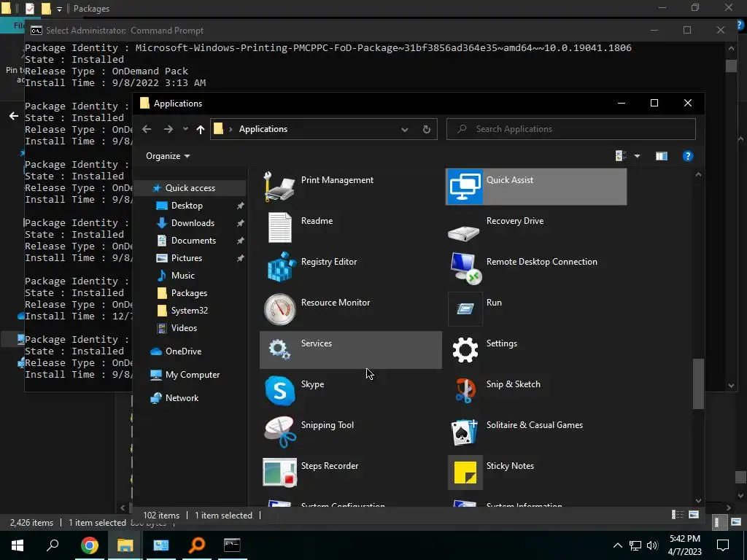Click the Command Prompt scrollbar down arrow
The width and height of the screenshot is (747, 560).
(731, 385)
